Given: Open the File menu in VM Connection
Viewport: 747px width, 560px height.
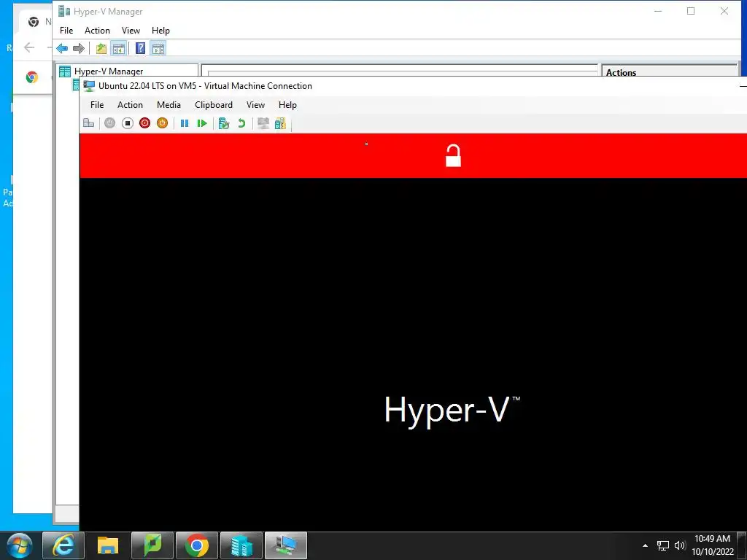Looking at the screenshot, I should [97, 105].
